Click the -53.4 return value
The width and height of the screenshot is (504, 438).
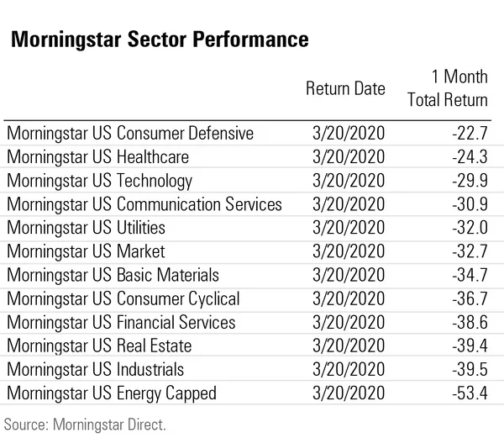[x=469, y=393]
